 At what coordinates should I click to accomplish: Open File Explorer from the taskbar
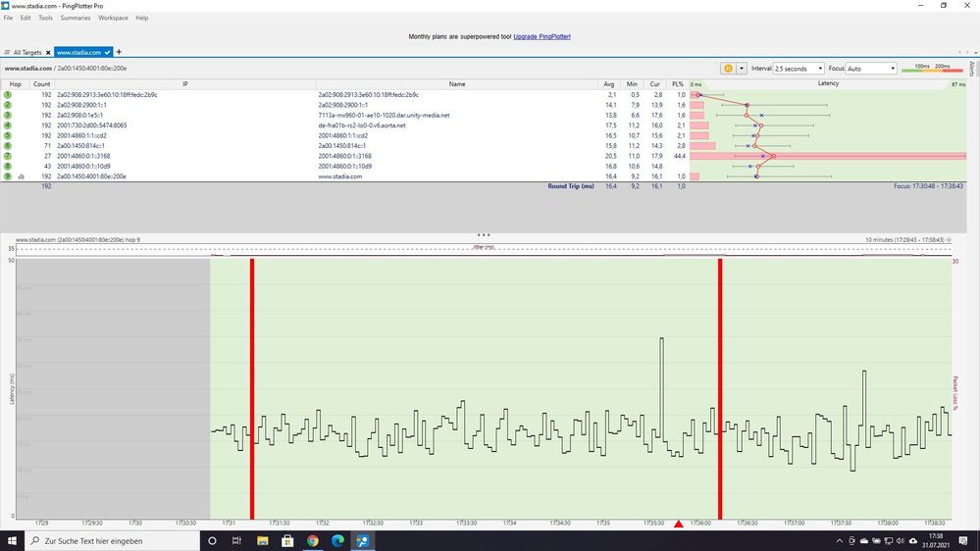pos(262,541)
